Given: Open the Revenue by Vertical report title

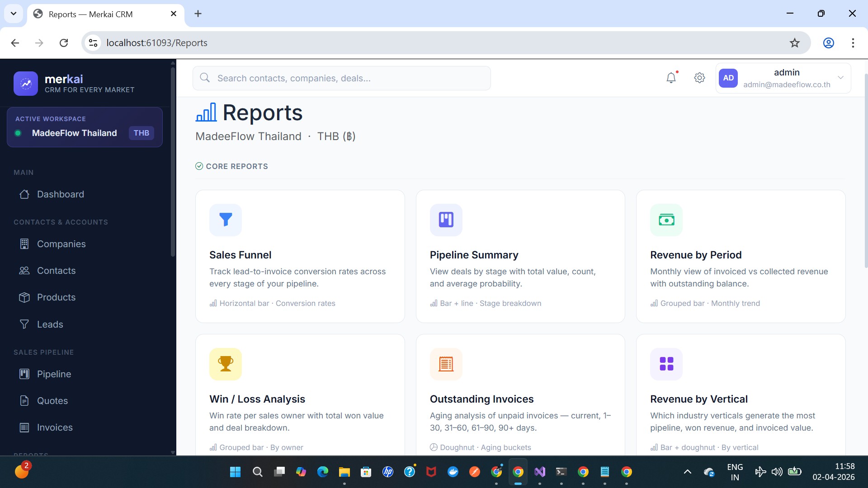Looking at the screenshot, I should [699, 399].
